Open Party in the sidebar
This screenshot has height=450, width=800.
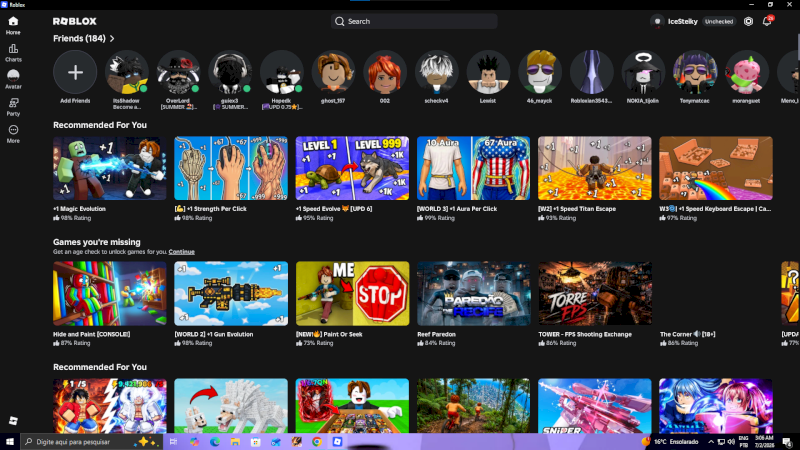pyautogui.click(x=13, y=107)
